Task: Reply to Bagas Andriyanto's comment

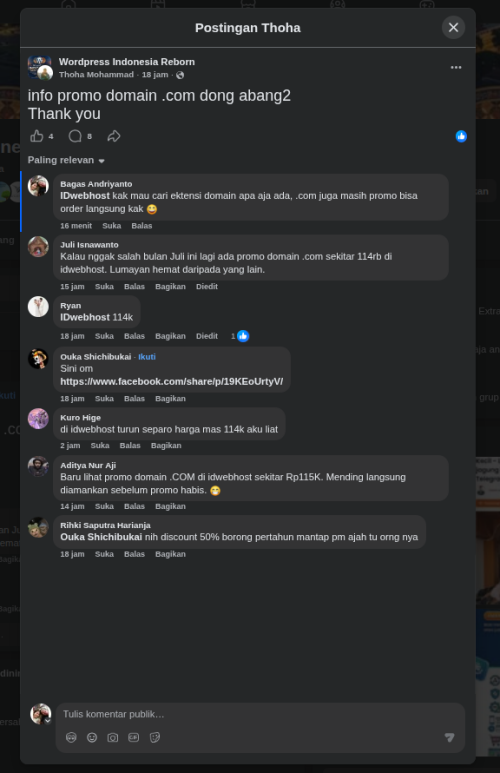Action: (142, 226)
